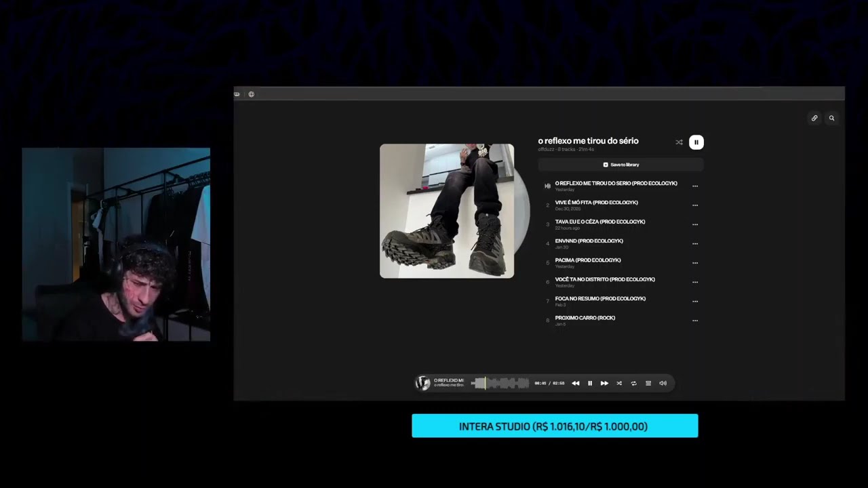Toggle shuffle next to playlist title
Screen dimensions: 868x488
[679, 142]
